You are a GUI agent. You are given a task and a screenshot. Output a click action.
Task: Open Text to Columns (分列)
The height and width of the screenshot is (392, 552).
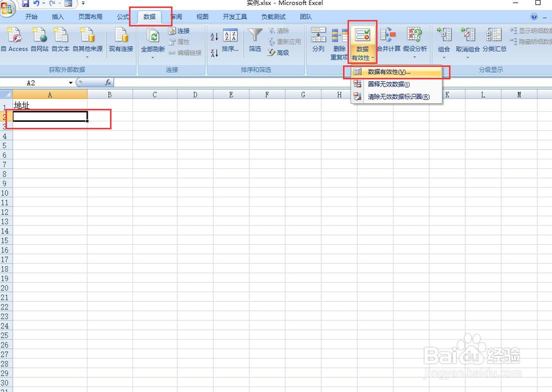tap(319, 40)
